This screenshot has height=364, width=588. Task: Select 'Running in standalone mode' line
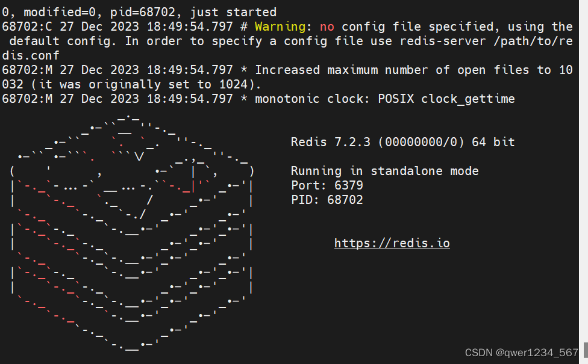pyautogui.click(x=384, y=171)
